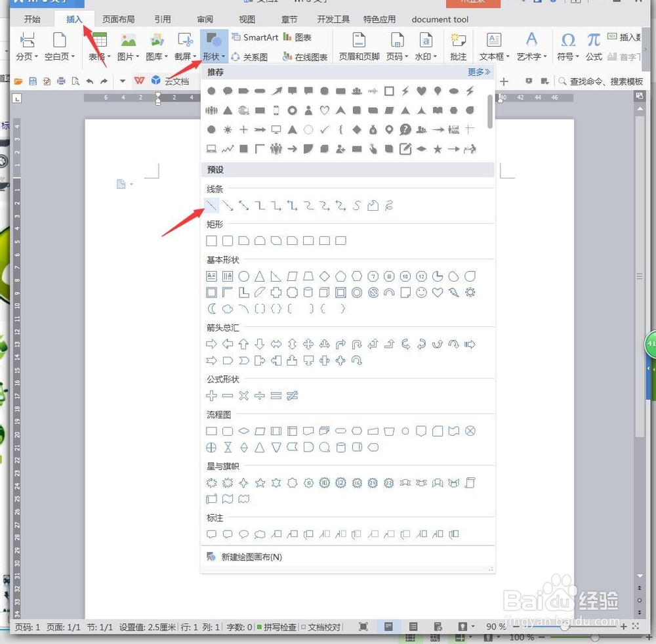Select the rectangular callout under 标注
656x644 pixels.
point(212,534)
